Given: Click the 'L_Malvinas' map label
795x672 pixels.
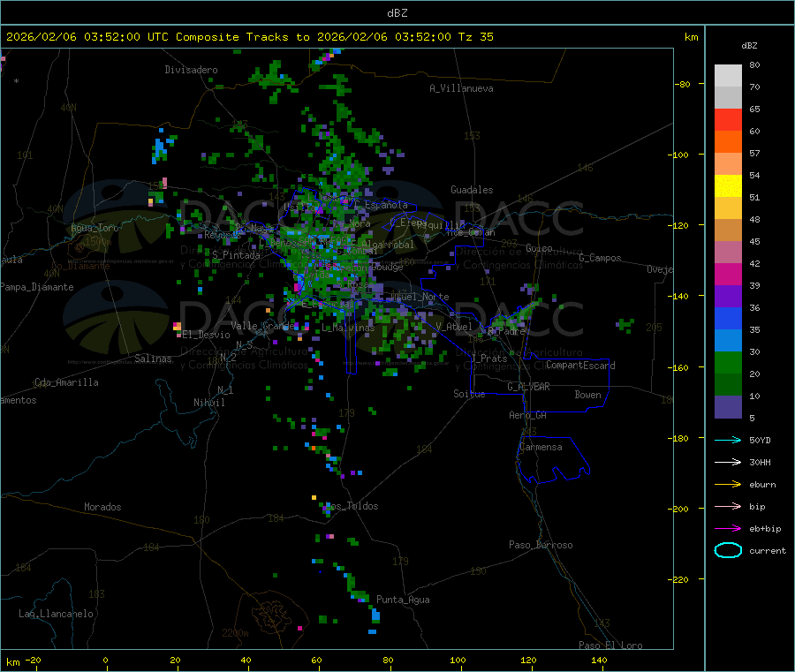Looking at the screenshot, I should [348, 328].
